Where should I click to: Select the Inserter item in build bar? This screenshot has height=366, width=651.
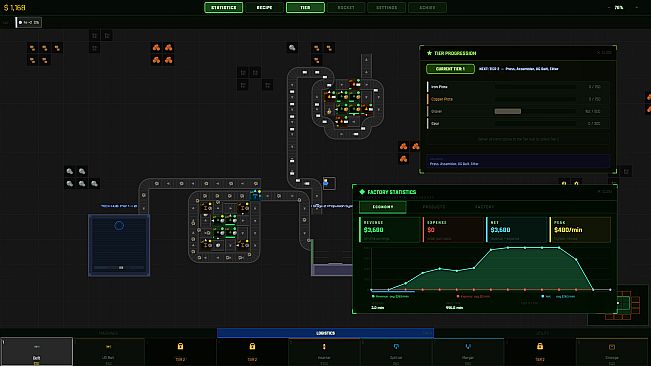324,352
